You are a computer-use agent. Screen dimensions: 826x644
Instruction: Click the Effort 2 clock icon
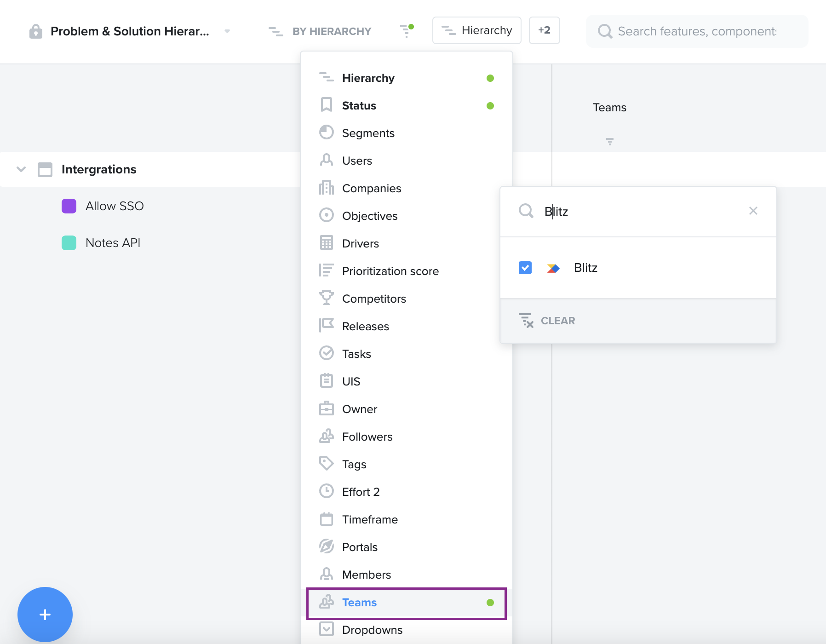pyautogui.click(x=327, y=491)
